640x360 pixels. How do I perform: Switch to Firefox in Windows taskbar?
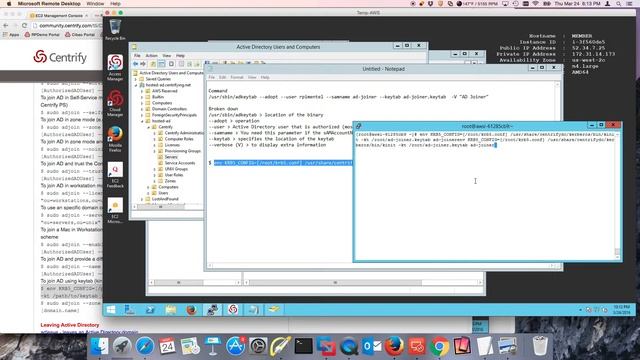(191, 310)
